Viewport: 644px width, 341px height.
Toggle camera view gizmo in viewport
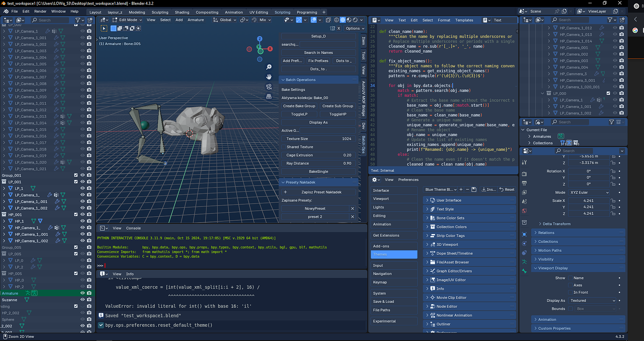click(x=269, y=86)
